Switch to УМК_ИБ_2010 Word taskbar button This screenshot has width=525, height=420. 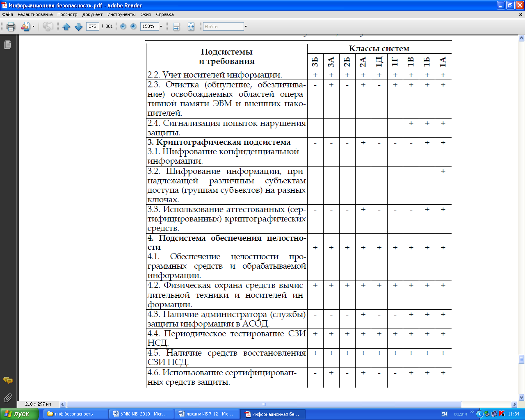(142, 414)
